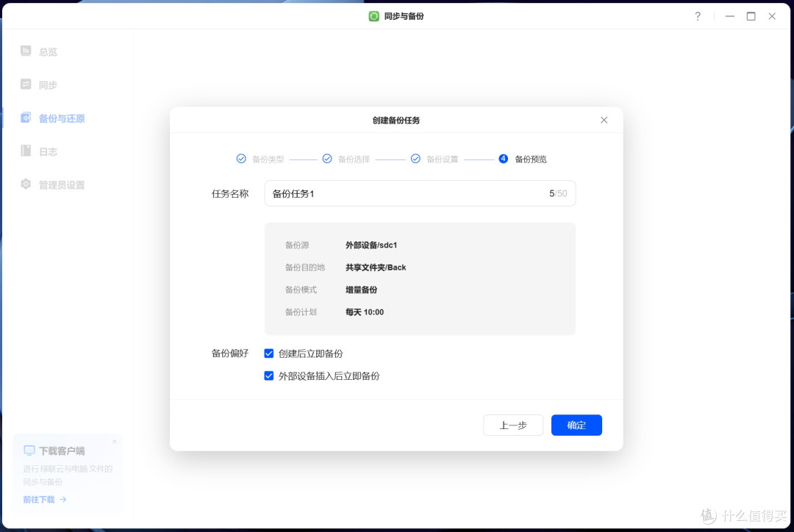This screenshot has height=532, width=794.
Task: Click the 下载客户端 monitor icon
Action: tap(29, 450)
